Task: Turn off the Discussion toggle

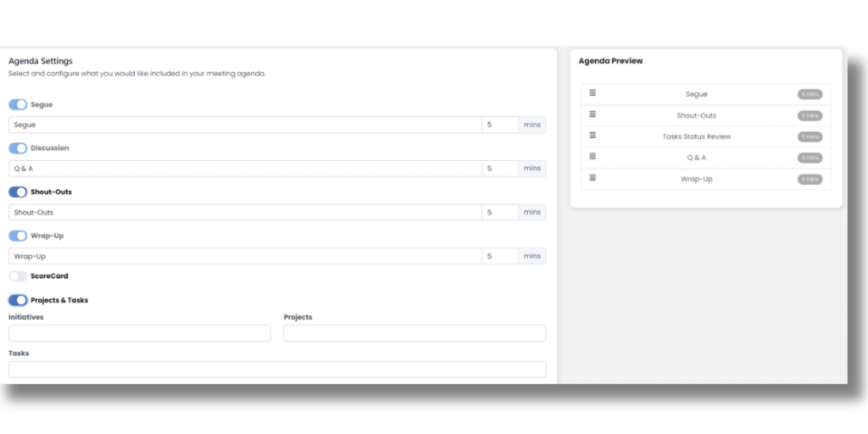Action: 18,148
